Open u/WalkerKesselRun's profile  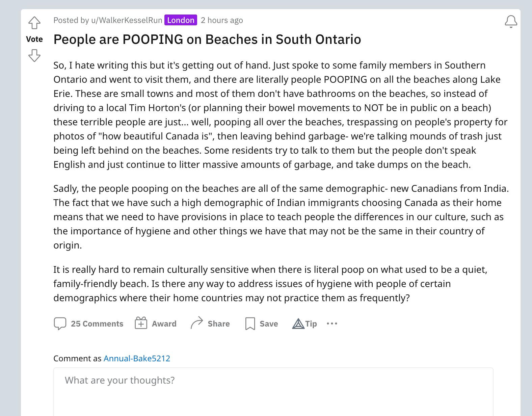[127, 20]
